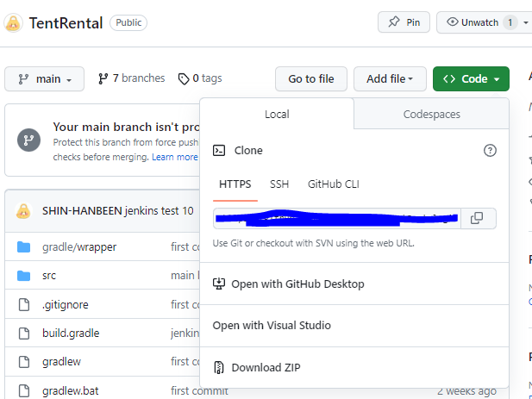Click the 2 weeks ago timestamp
This screenshot has height=399, width=532.
coord(466,391)
